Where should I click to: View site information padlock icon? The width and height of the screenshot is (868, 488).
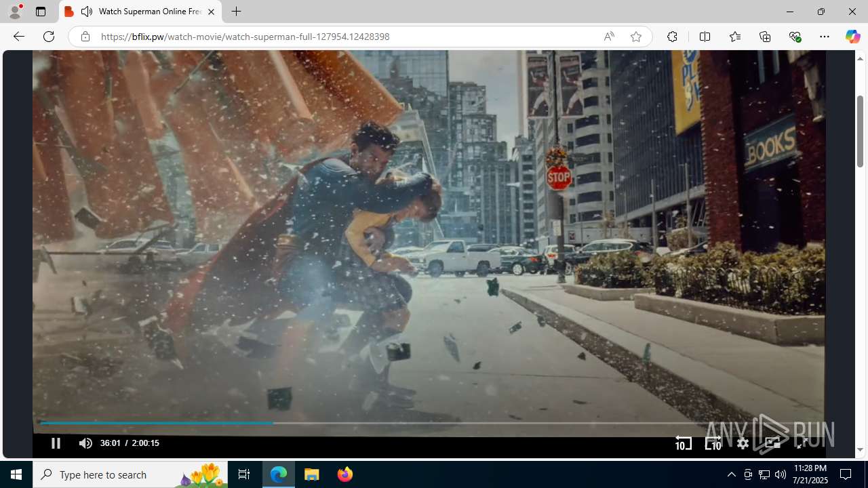point(85,37)
